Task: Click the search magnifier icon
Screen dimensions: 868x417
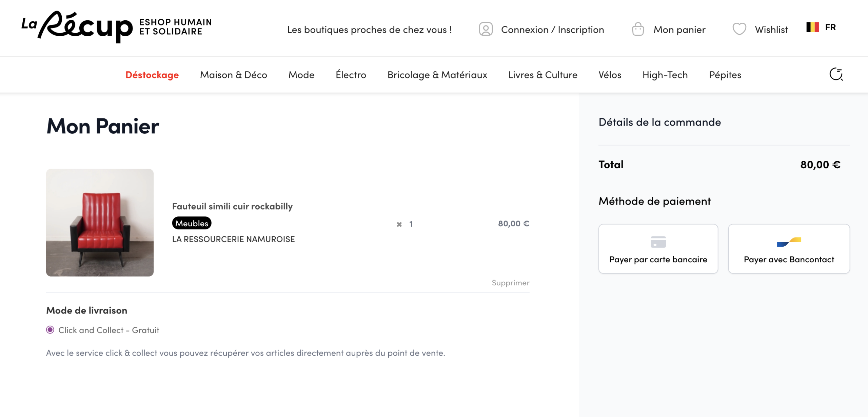Action: pos(836,75)
